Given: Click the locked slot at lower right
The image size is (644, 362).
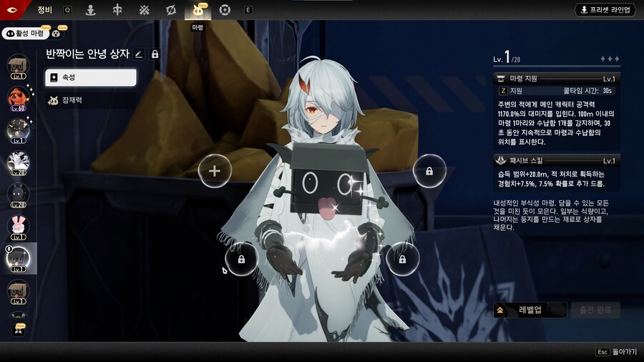Looking at the screenshot, I should coord(402,258).
